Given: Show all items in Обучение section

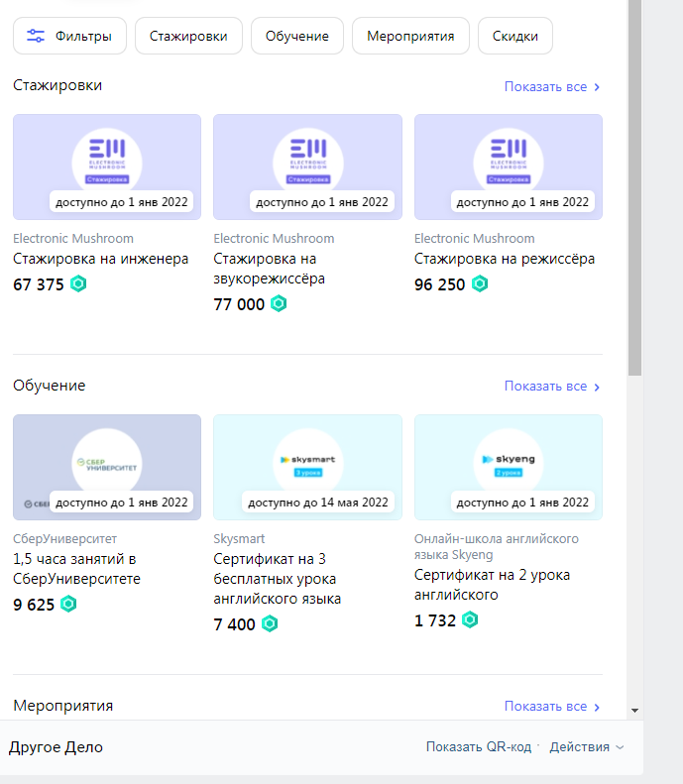Looking at the screenshot, I should coord(552,387).
